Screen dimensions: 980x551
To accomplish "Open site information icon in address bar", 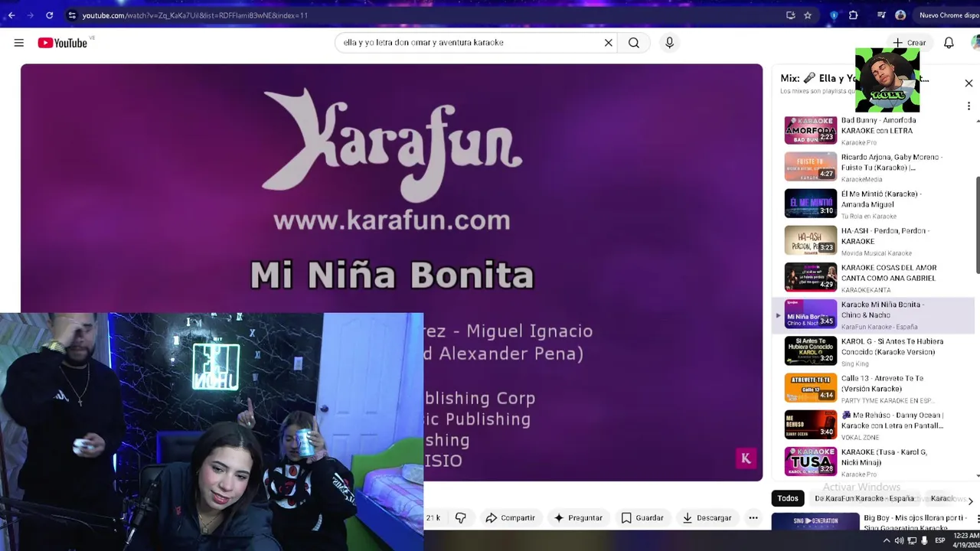I will point(72,15).
